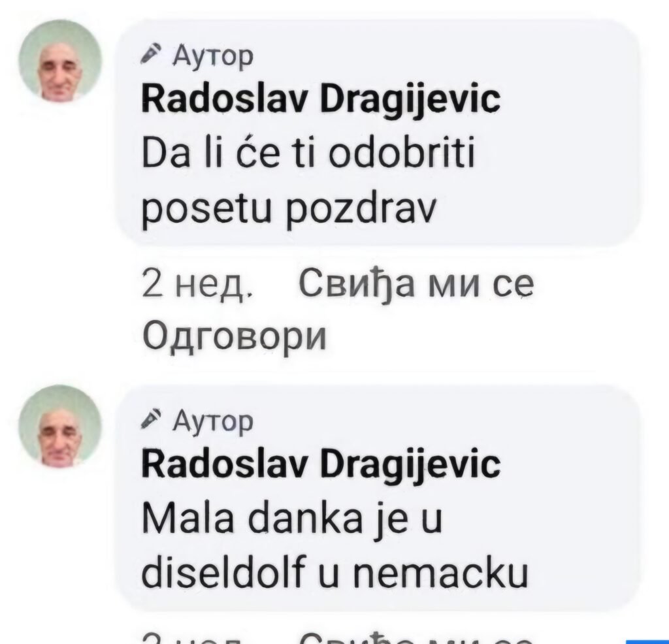669x644 pixels.
Task: Like the first comment via Свиђа ми се
Action: 416,285
